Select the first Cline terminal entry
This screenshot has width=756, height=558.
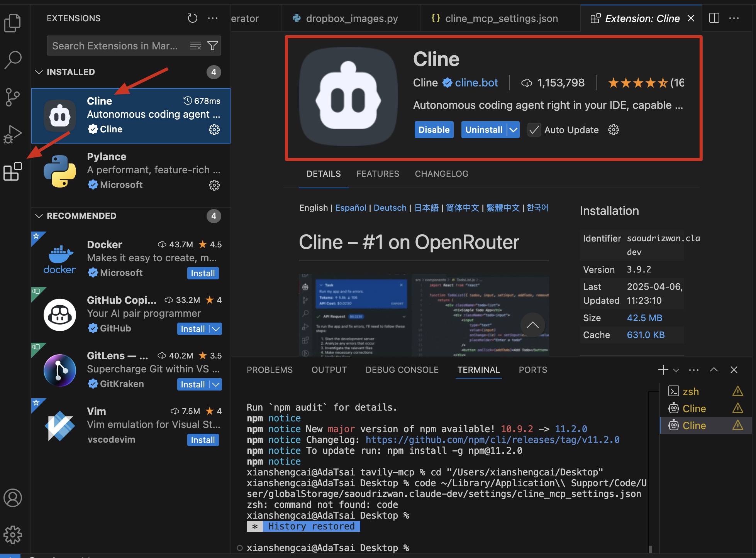pyautogui.click(x=705, y=408)
